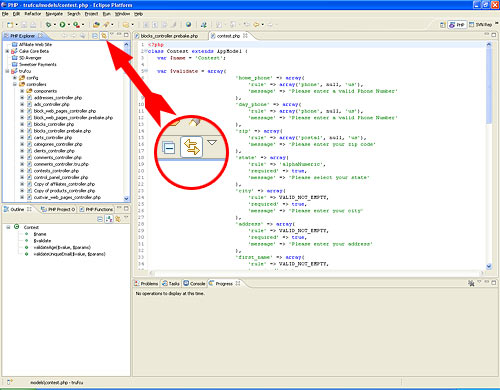The image size is (500, 390).
Task: Click the green Run button
Action: [62, 25]
